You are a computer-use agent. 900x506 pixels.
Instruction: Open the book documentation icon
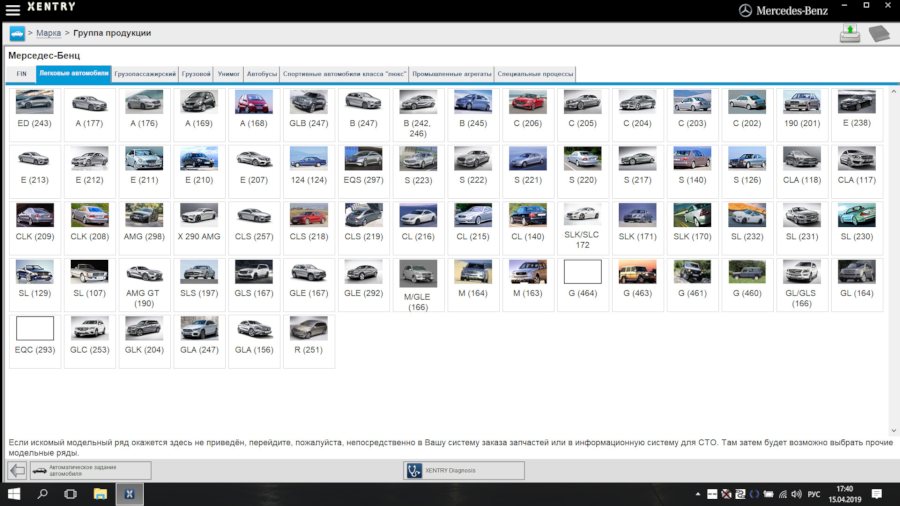(879, 33)
